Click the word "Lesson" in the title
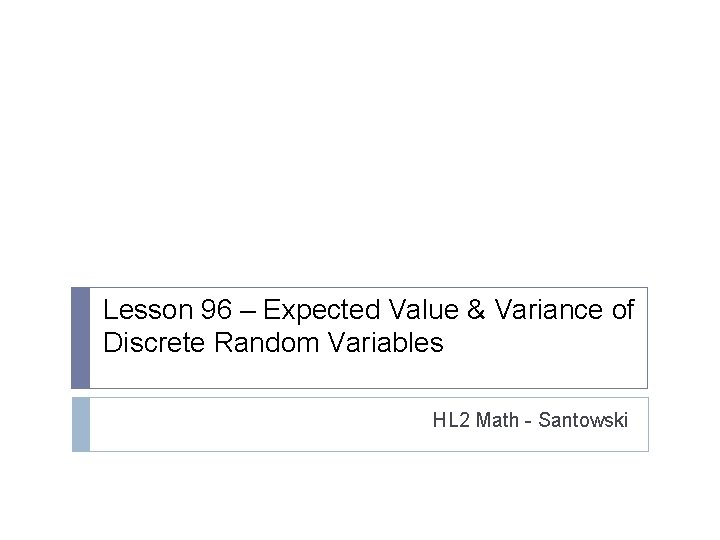The height and width of the screenshot is (540, 720). (x=148, y=309)
